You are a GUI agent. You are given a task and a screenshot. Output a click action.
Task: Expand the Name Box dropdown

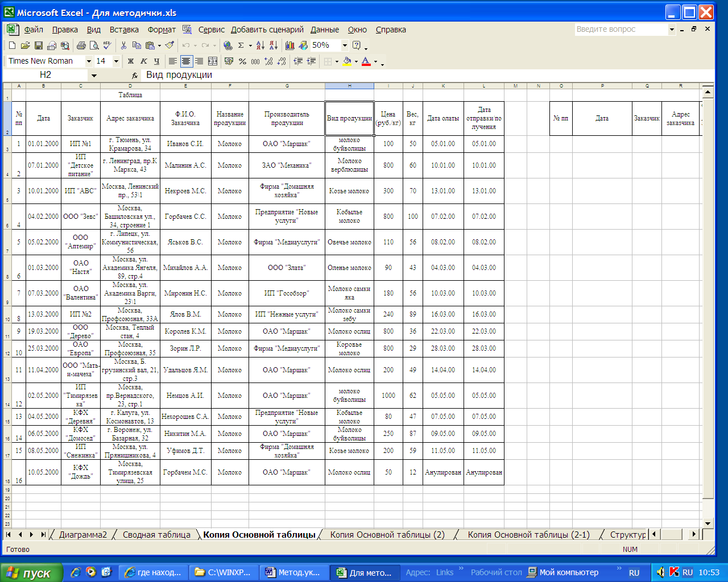click(94, 75)
